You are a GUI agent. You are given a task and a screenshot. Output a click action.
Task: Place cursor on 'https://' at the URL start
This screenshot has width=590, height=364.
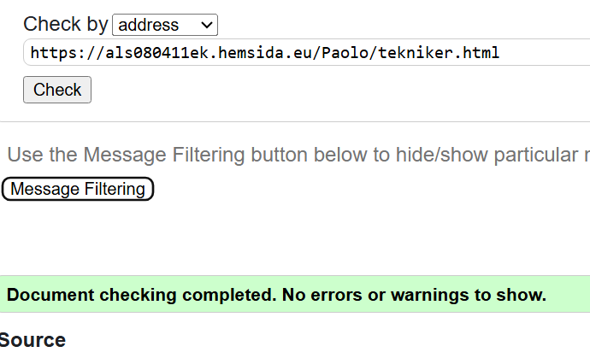click(x=60, y=52)
